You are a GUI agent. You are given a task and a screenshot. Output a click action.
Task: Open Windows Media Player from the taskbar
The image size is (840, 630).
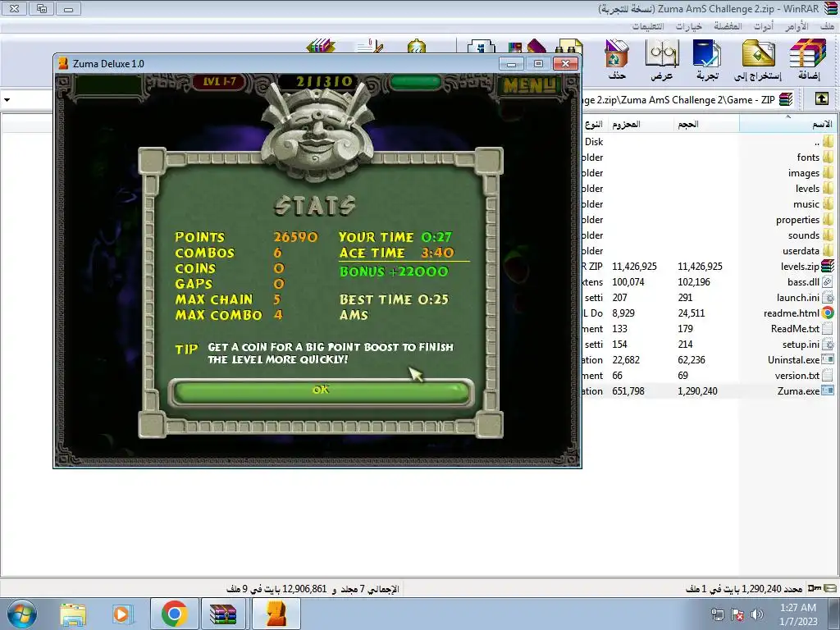122,614
